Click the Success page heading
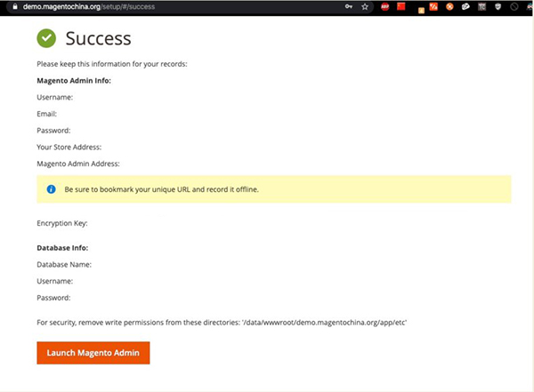Image resolution: width=534 pixels, height=392 pixels. pos(98,38)
